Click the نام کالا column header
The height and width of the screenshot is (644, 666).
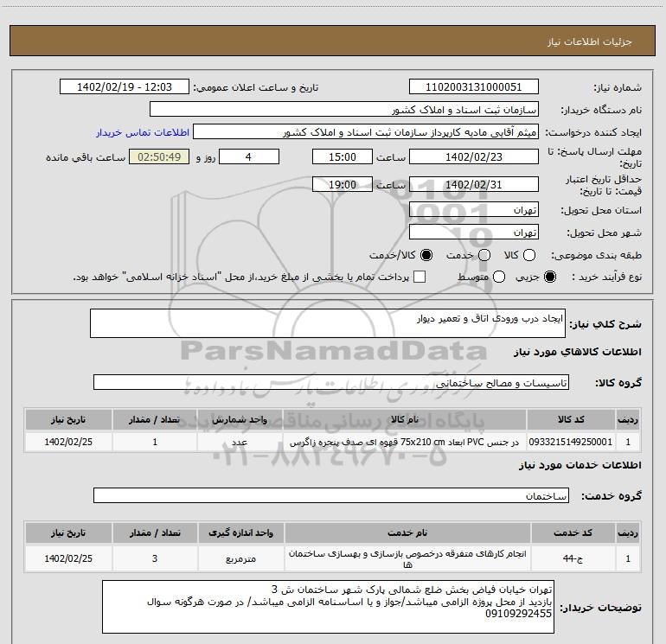[405, 419]
